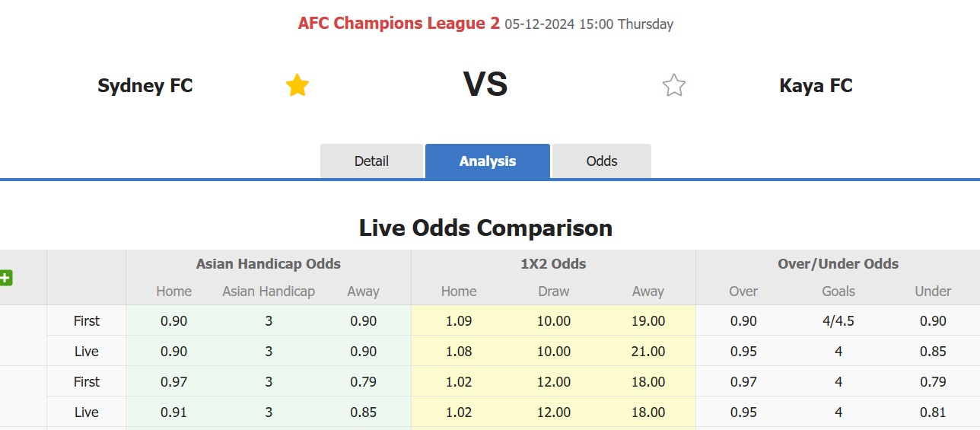
Task: Click the Live Odds Comparison heading
Action: (485, 228)
